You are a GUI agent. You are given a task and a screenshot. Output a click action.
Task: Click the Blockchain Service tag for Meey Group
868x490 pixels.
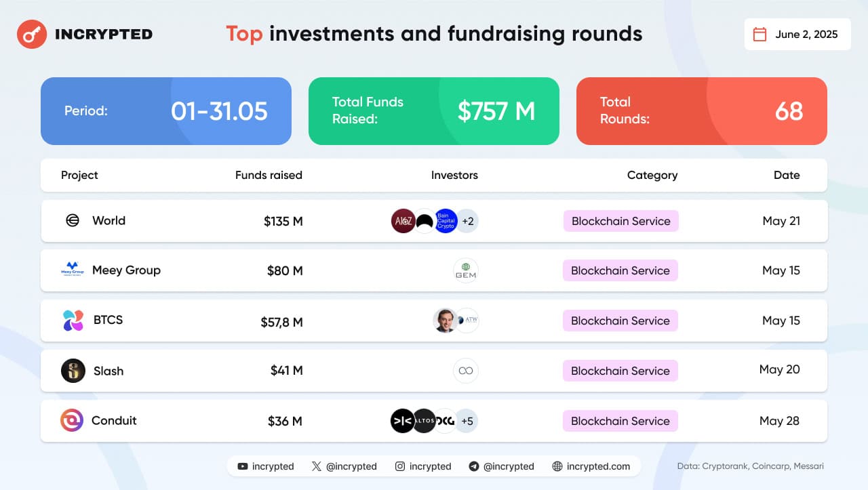(x=620, y=270)
